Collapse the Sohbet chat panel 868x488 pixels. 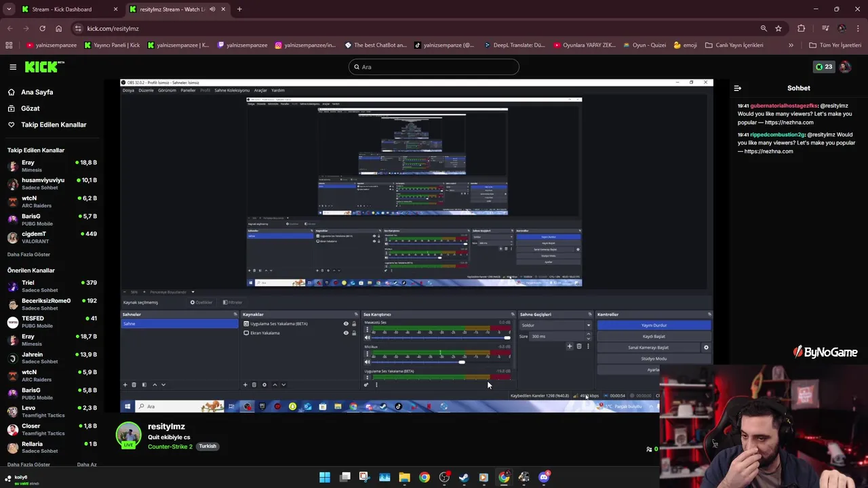click(738, 88)
